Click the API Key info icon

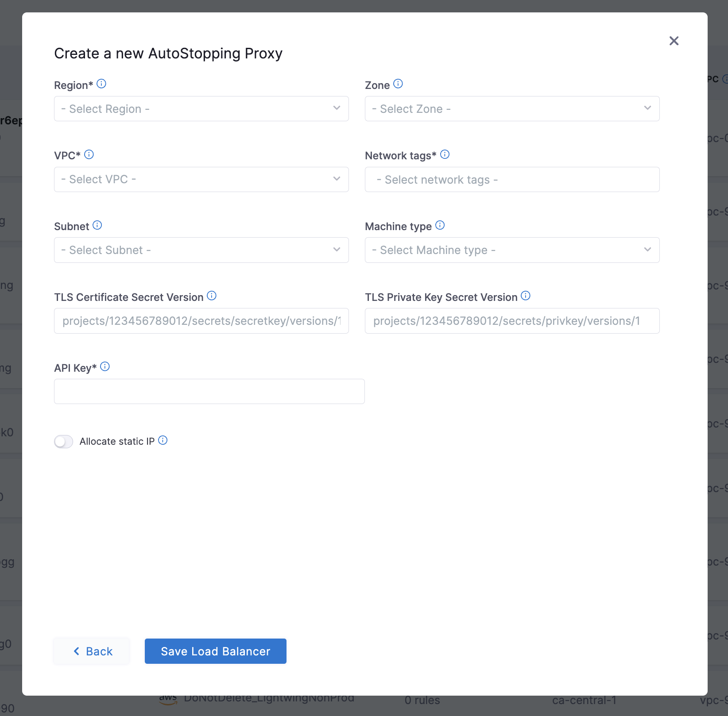pyautogui.click(x=105, y=366)
